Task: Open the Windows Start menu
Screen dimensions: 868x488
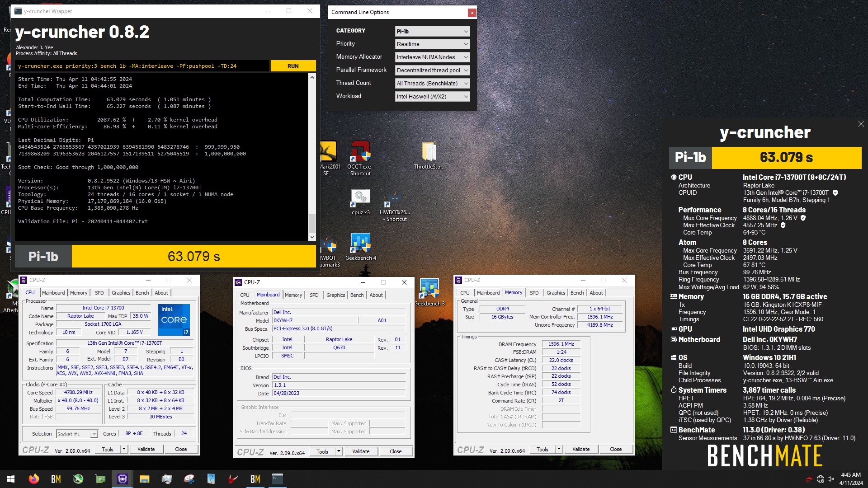Action: [x=11, y=479]
